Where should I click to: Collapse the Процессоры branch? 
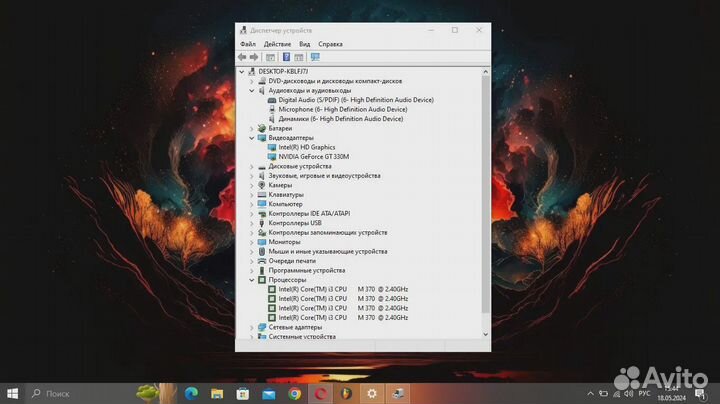pos(252,280)
